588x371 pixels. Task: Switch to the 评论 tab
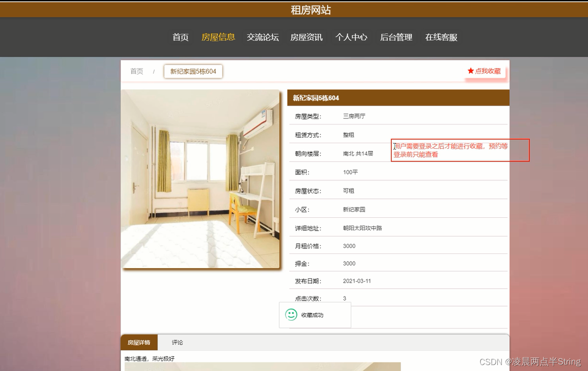click(x=177, y=342)
